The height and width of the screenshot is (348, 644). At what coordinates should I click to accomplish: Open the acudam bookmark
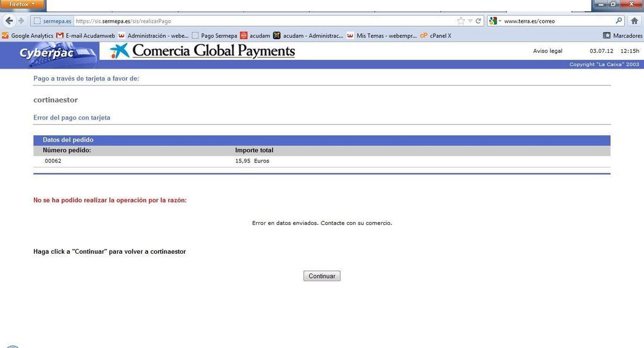[255, 36]
